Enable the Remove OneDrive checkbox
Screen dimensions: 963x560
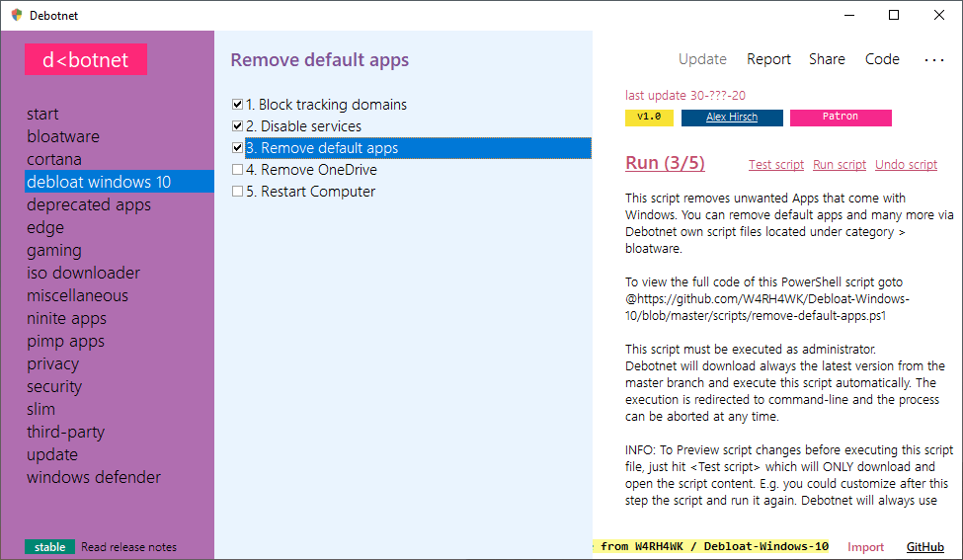[x=237, y=170]
